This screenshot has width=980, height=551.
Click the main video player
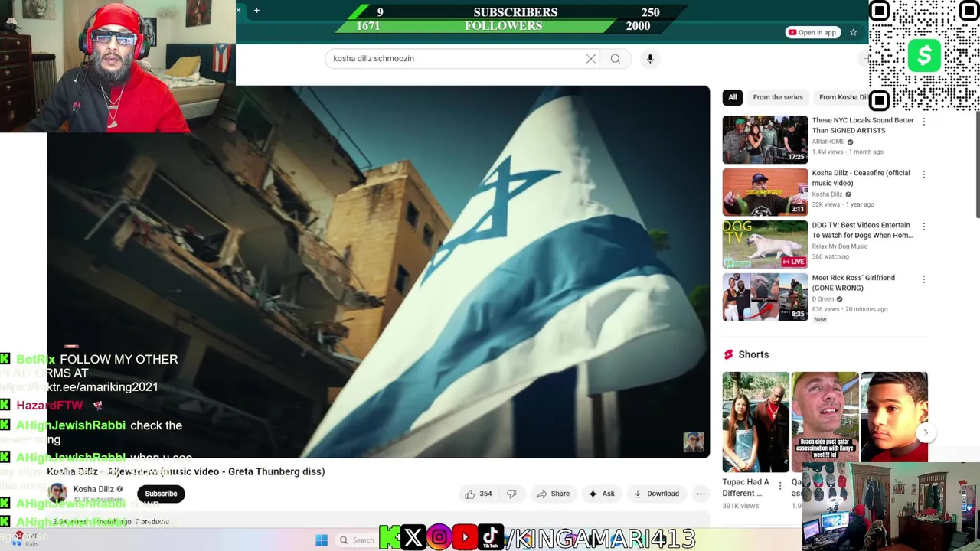click(x=378, y=272)
